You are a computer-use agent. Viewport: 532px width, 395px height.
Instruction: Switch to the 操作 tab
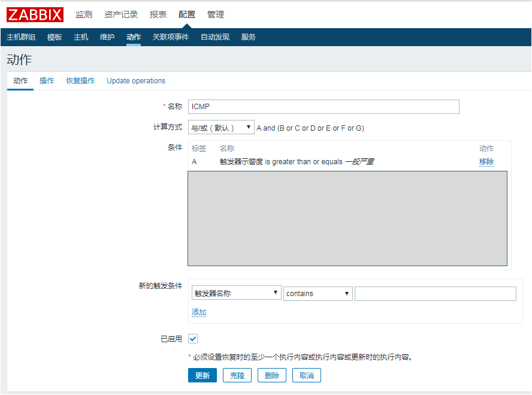(x=47, y=81)
